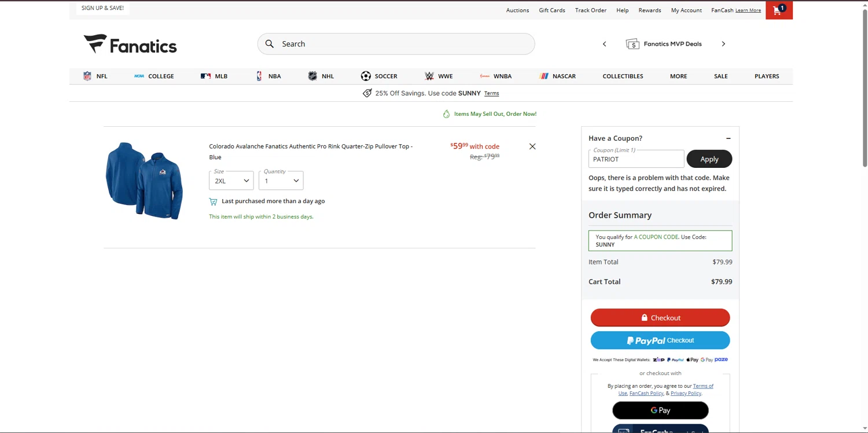Viewport: 868px width, 433px height.
Task: Click the SIGN UP & SAVE! button
Action: (102, 8)
